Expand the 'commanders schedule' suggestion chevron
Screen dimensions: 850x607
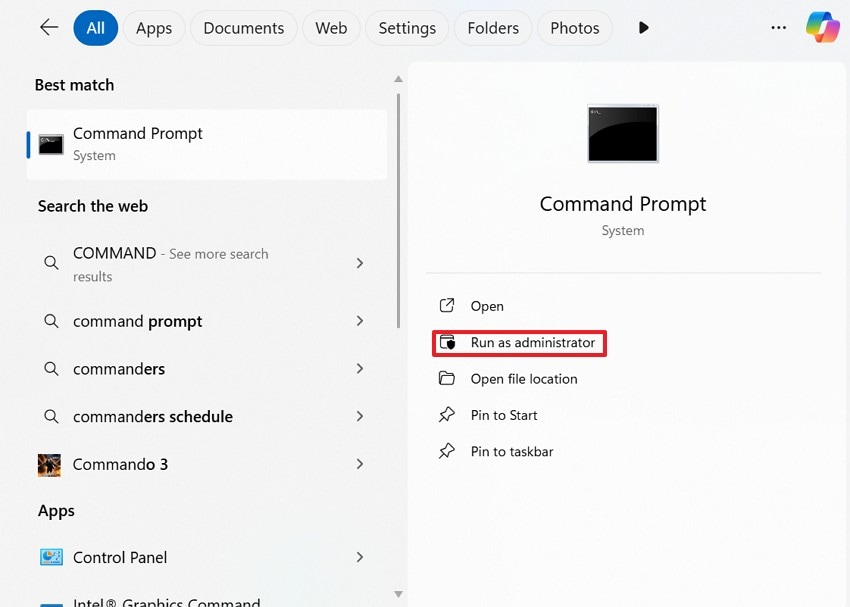click(x=360, y=417)
